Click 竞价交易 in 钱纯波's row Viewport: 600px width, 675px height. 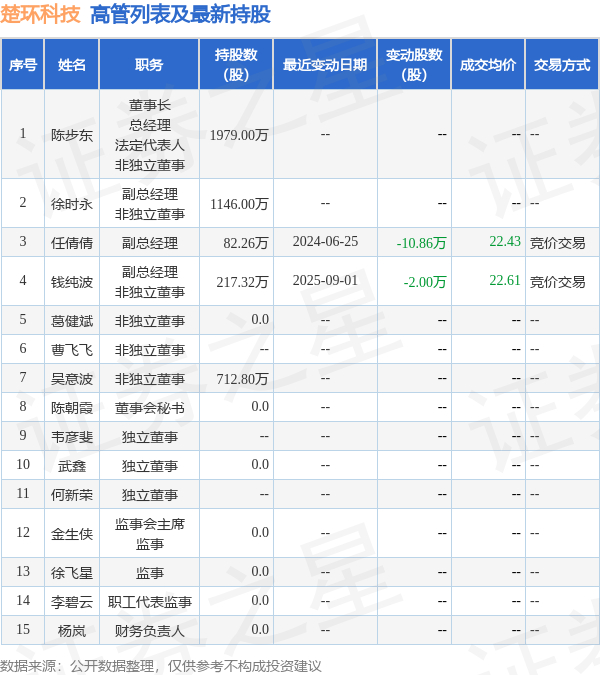tap(557, 282)
